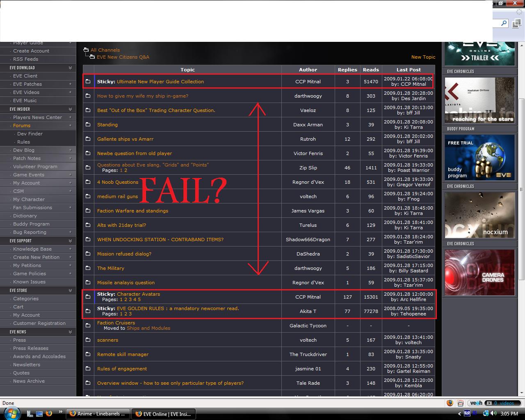
Task: Click the folder icon beside EVE New Citizens Q&A breadcrumb
Action: point(92,57)
